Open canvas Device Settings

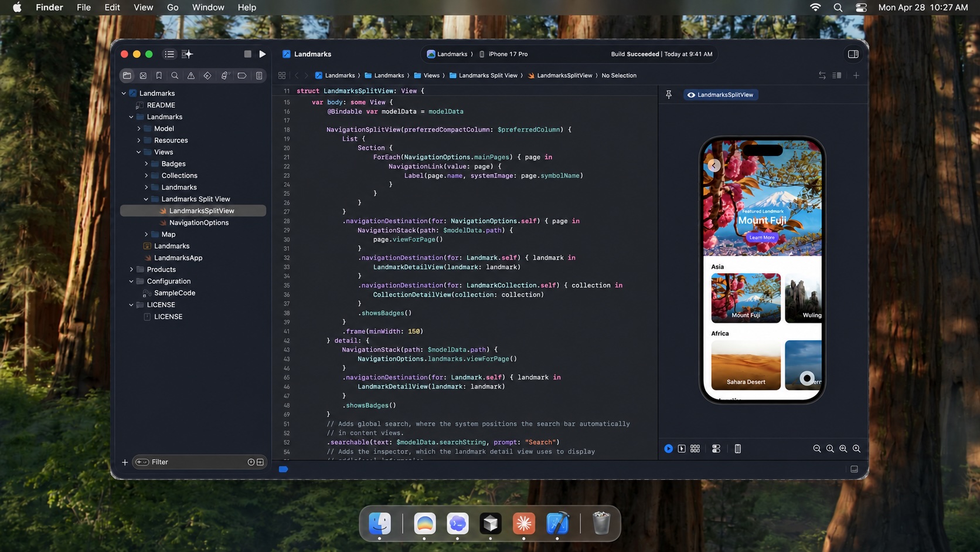pos(716,449)
